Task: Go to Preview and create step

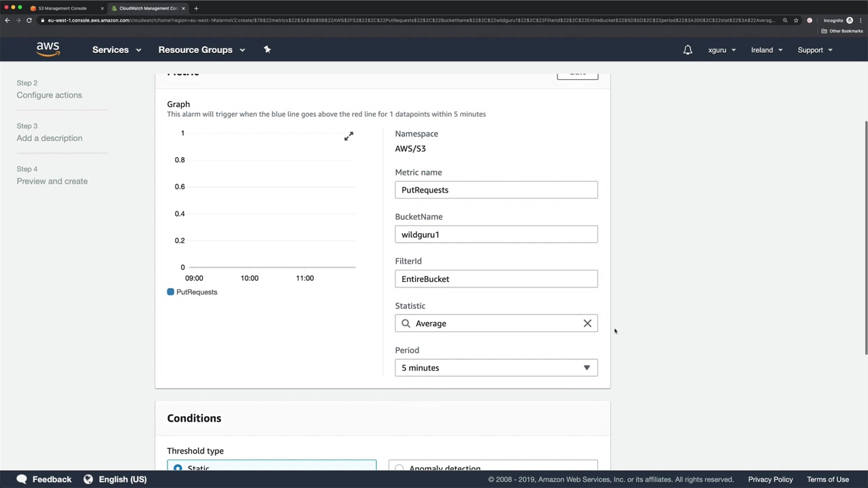Action: pos(52,181)
